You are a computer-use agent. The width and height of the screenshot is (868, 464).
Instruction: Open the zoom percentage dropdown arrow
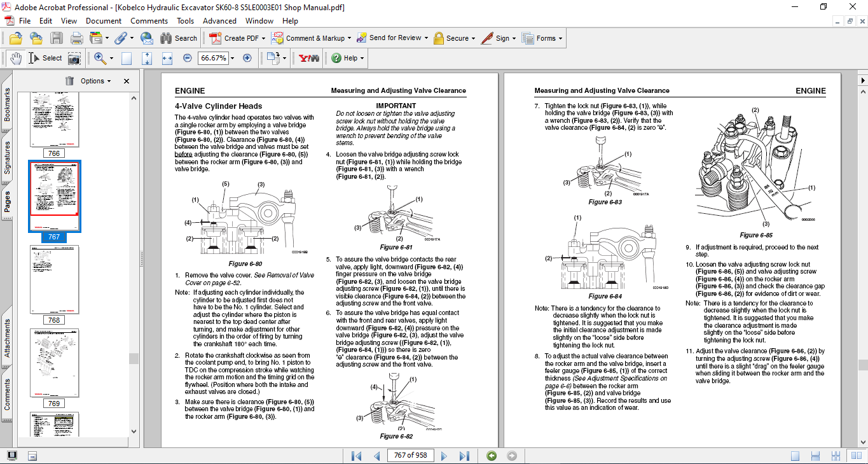coord(232,58)
